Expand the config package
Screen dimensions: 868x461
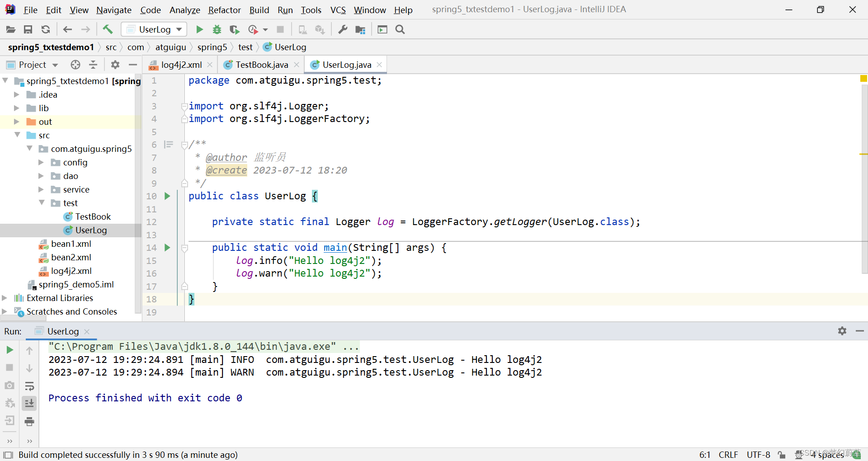[41, 162]
